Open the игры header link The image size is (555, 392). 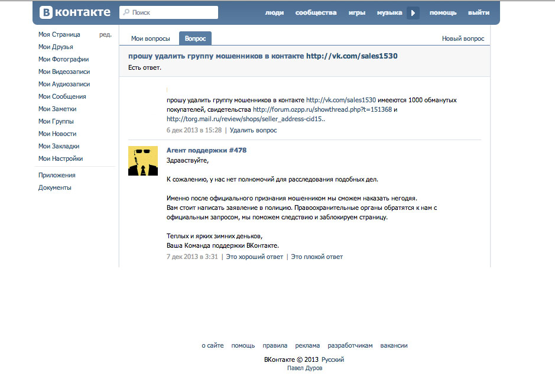coord(357,13)
